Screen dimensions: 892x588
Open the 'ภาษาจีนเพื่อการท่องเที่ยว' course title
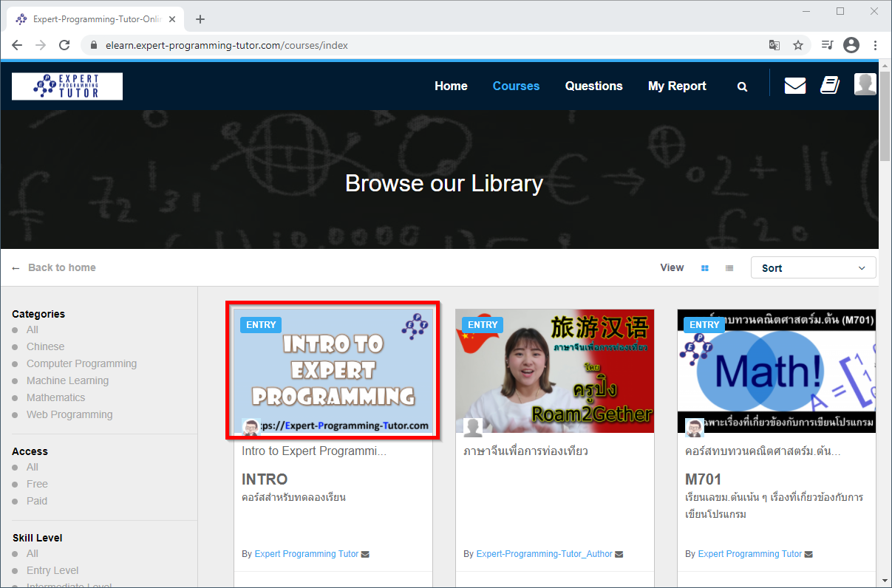tap(525, 451)
